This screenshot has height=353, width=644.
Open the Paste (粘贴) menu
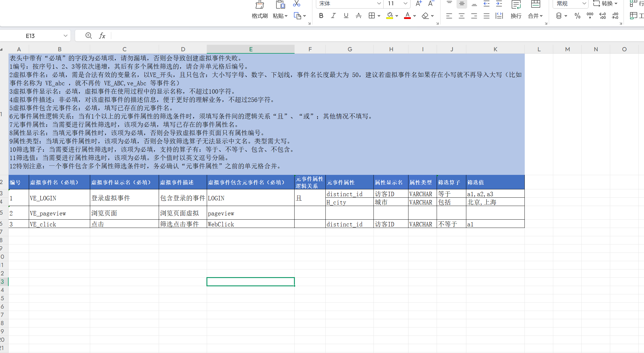tap(280, 16)
